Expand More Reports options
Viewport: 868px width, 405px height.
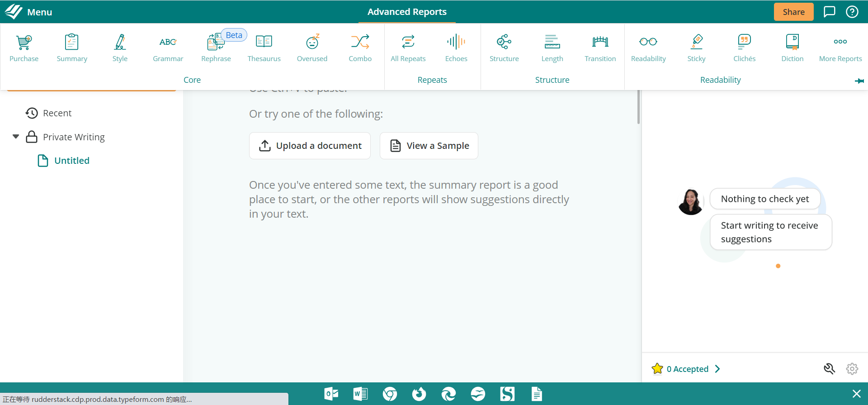coord(840,48)
